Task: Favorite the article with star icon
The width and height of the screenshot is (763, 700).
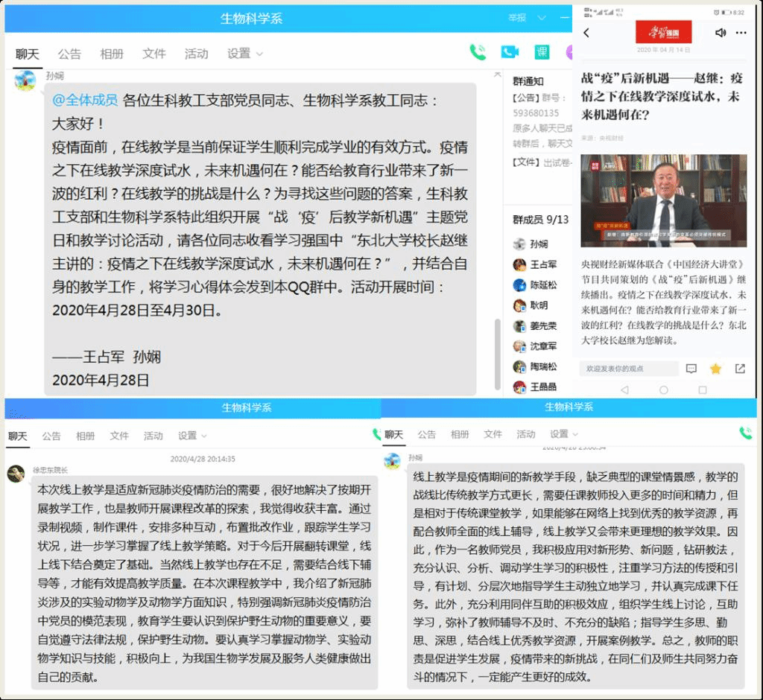Action: [715, 369]
